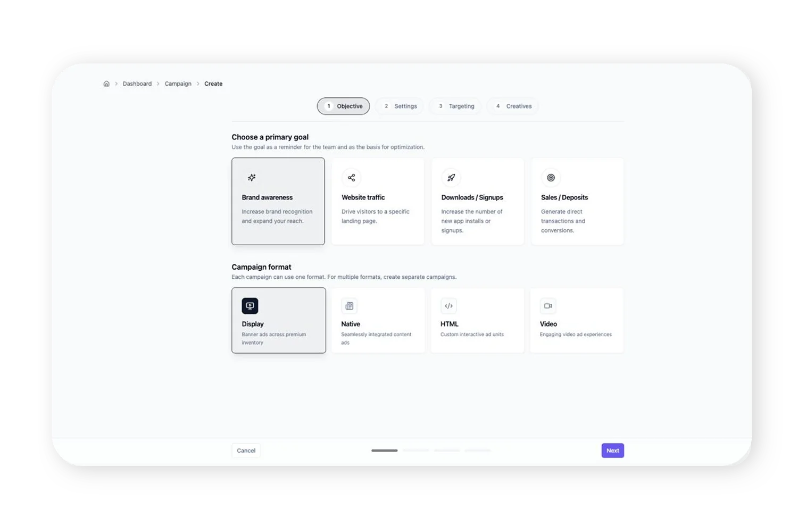
Task: Click the target icon on Sales / Deposits card
Action: (x=551, y=178)
